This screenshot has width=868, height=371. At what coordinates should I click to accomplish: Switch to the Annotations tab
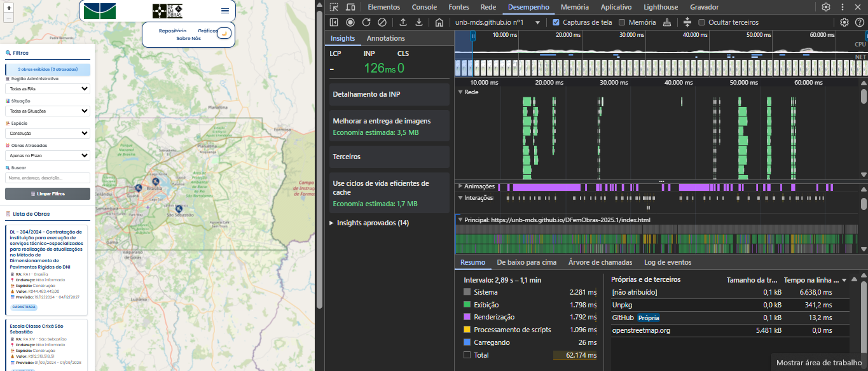tap(385, 38)
